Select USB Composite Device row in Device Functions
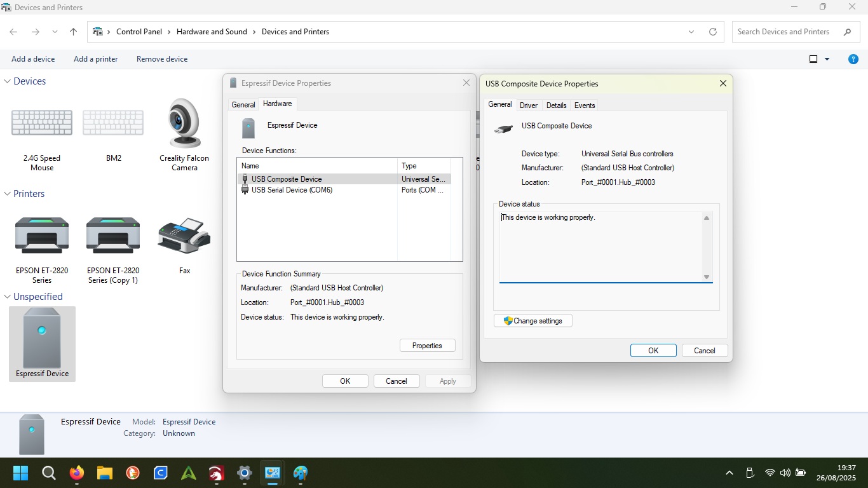 pyautogui.click(x=344, y=179)
